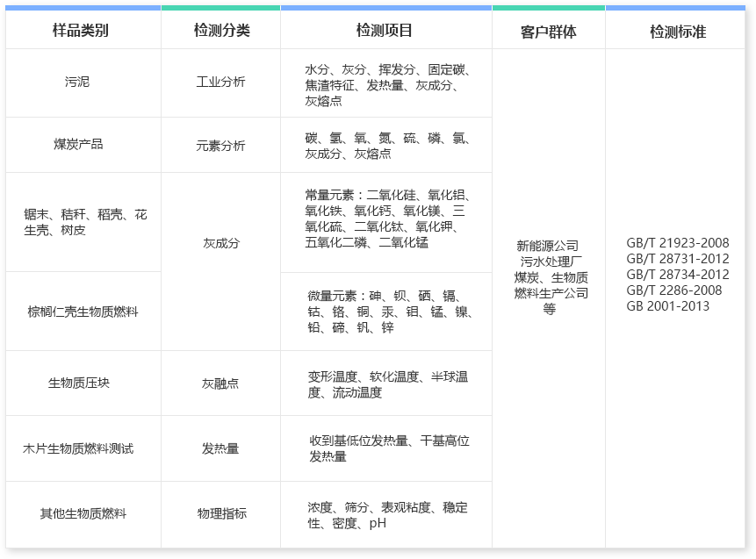Click the 检测项目 column header
The width and height of the screenshot is (756, 559).
[x=385, y=31]
